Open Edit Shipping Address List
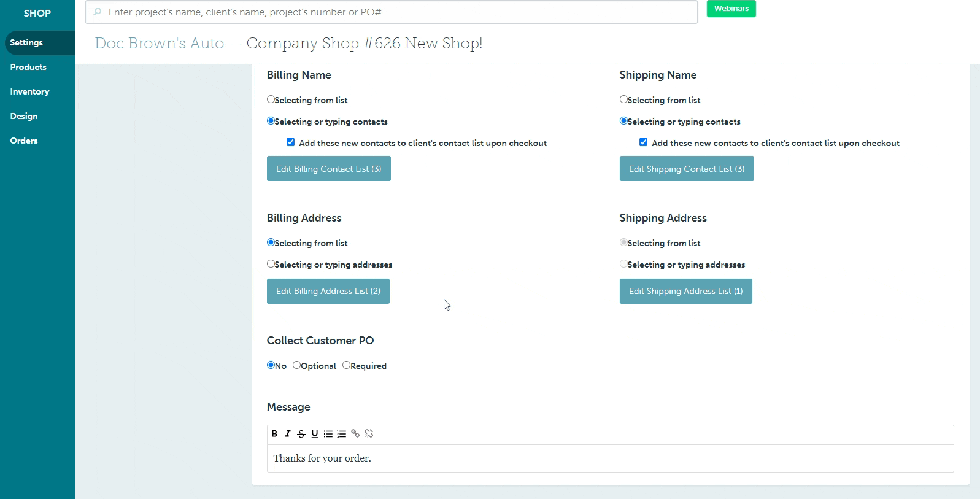The width and height of the screenshot is (980, 499). tap(685, 291)
